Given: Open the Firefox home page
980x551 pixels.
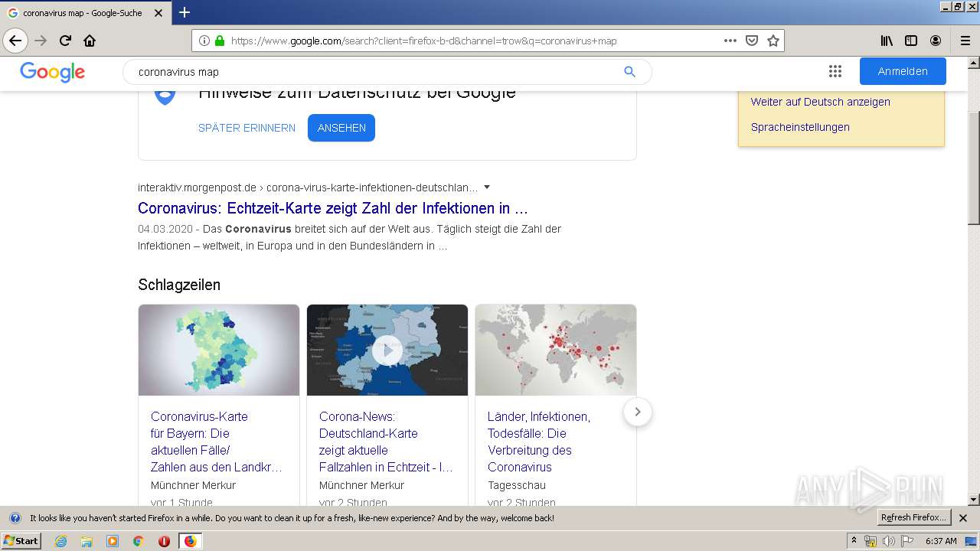Looking at the screenshot, I should pyautogui.click(x=90, y=41).
